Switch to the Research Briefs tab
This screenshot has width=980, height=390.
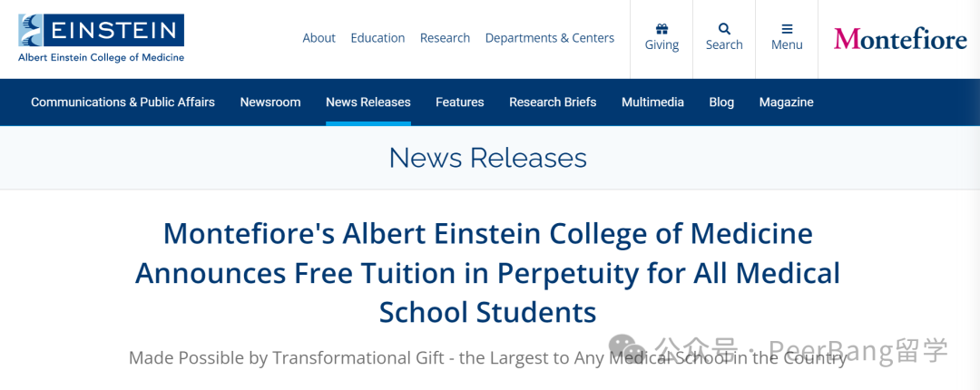(553, 102)
